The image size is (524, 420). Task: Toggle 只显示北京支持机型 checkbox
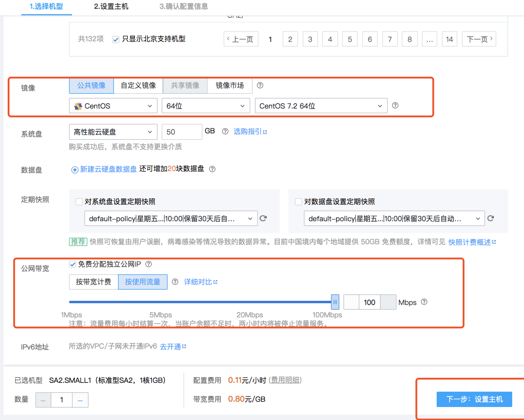[x=115, y=39]
